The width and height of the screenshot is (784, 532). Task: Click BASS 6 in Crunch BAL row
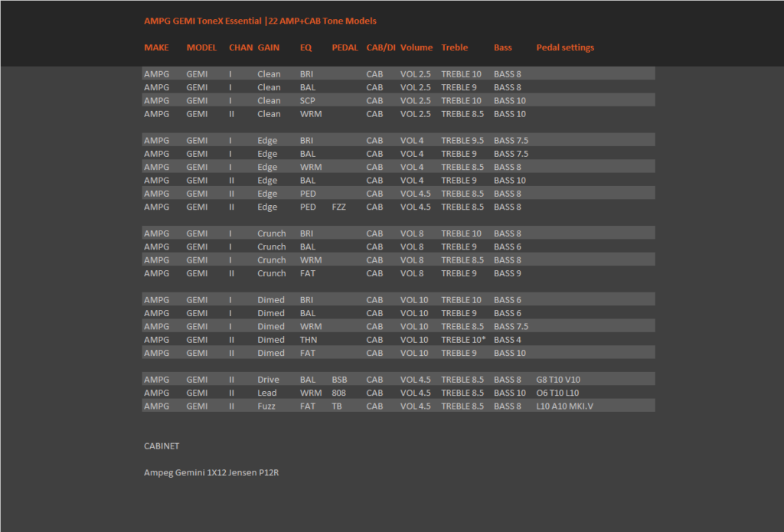pyautogui.click(x=508, y=247)
